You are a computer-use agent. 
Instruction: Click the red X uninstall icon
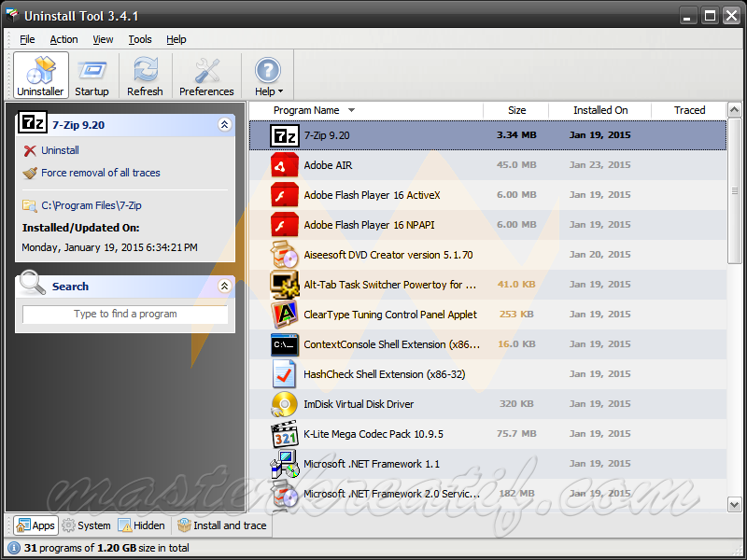[x=30, y=151]
